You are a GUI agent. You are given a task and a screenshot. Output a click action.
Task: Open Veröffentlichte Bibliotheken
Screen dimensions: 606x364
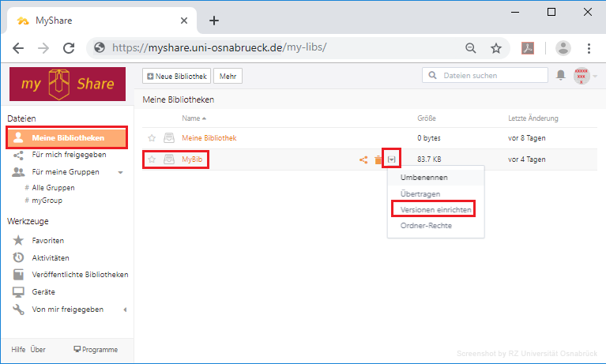(x=80, y=275)
